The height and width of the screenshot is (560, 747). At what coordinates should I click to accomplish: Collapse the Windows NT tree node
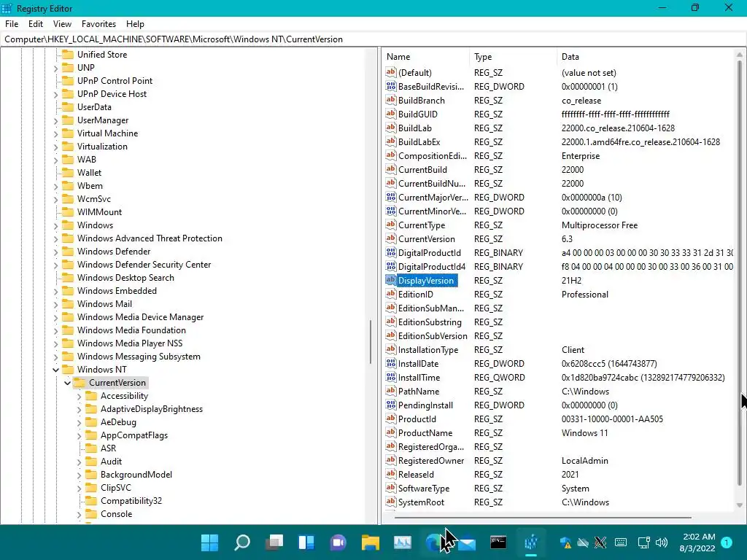pyautogui.click(x=55, y=370)
